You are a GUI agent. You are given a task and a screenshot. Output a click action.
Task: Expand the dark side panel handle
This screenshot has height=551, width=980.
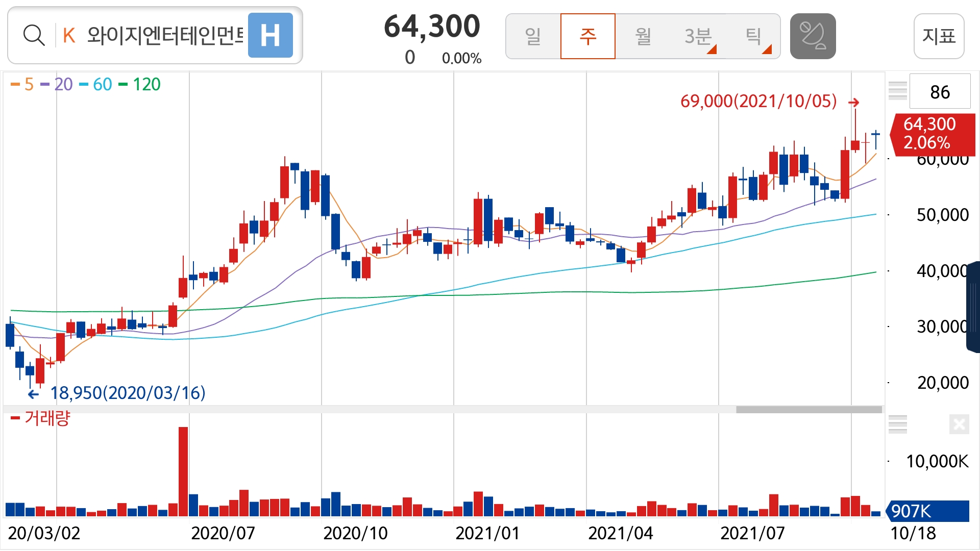coord(973,306)
